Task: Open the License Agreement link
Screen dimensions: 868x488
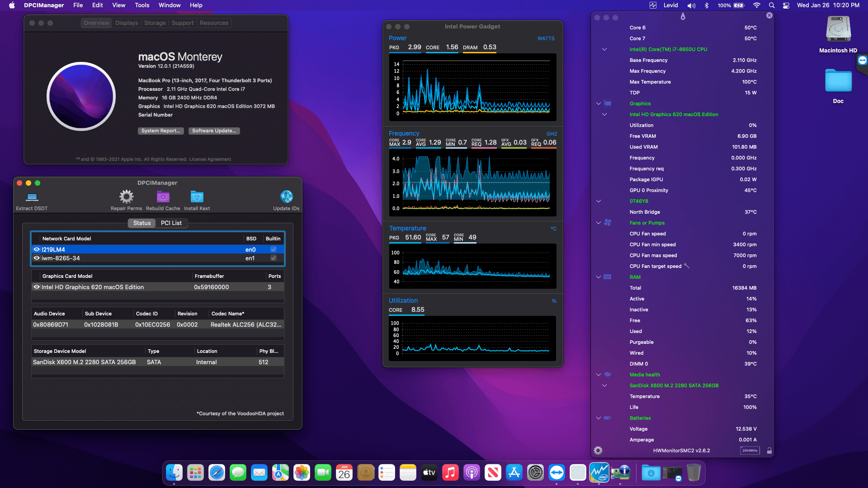Action: [210, 159]
